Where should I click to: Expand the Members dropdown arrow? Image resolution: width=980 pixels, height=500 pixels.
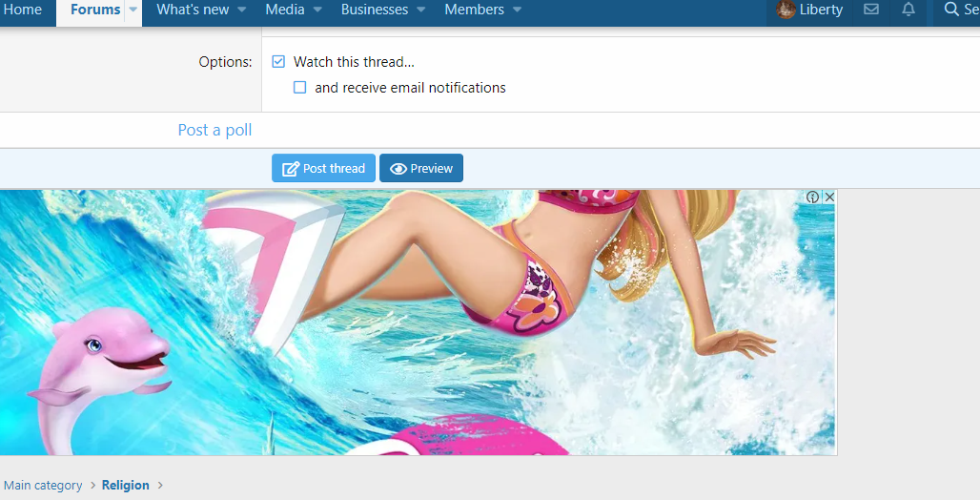[517, 10]
